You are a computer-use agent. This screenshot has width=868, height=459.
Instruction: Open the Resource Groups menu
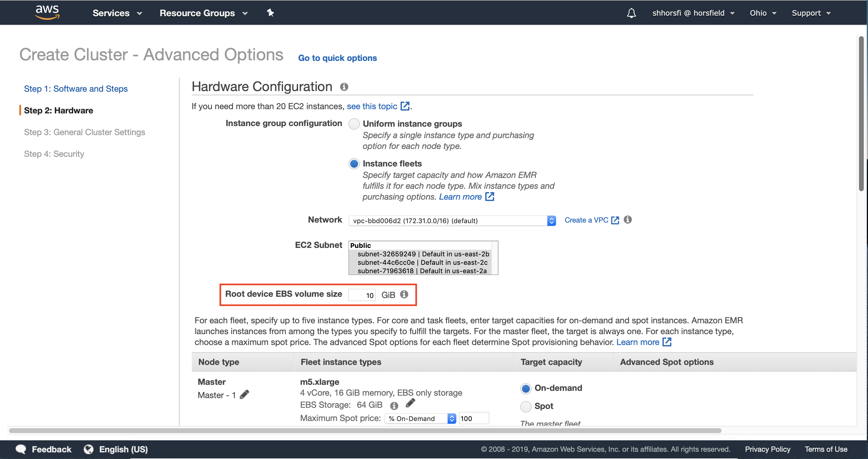click(203, 13)
